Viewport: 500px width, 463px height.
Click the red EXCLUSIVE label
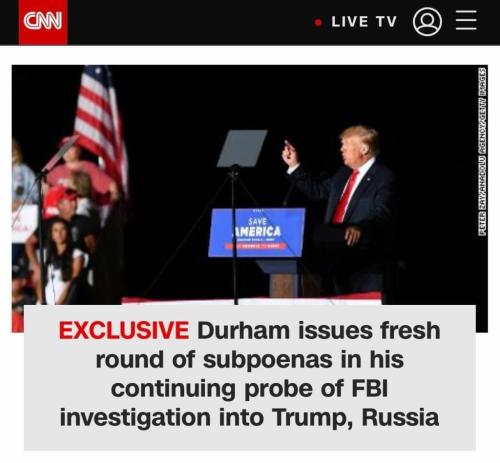tap(124, 330)
